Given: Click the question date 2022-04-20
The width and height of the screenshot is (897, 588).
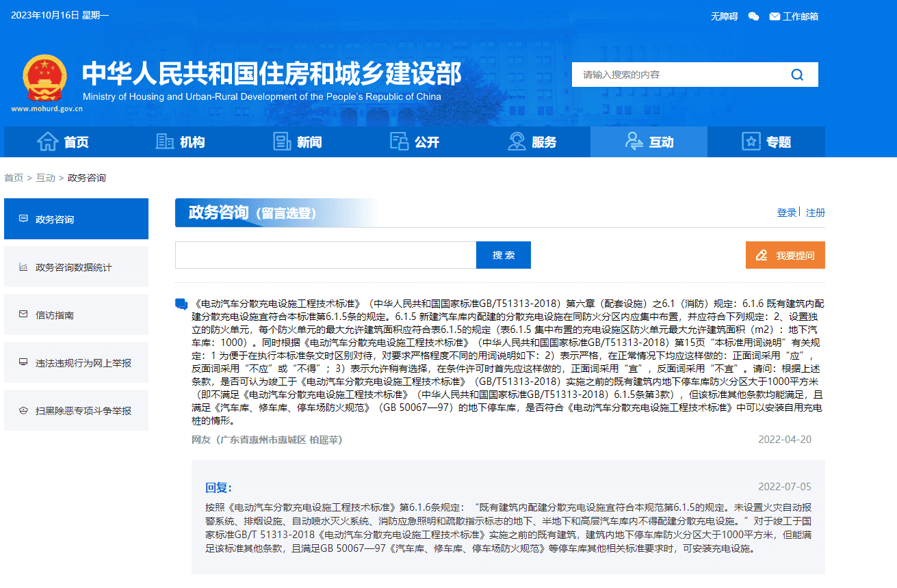Looking at the screenshot, I should [785, 439].
